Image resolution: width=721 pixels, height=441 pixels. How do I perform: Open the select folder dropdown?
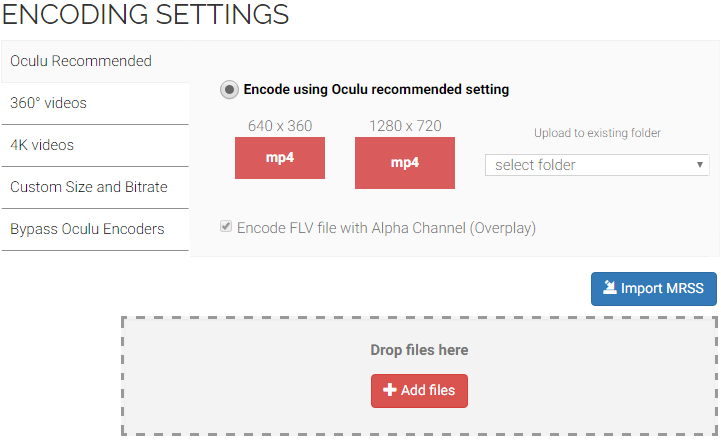tap(597, 165)
